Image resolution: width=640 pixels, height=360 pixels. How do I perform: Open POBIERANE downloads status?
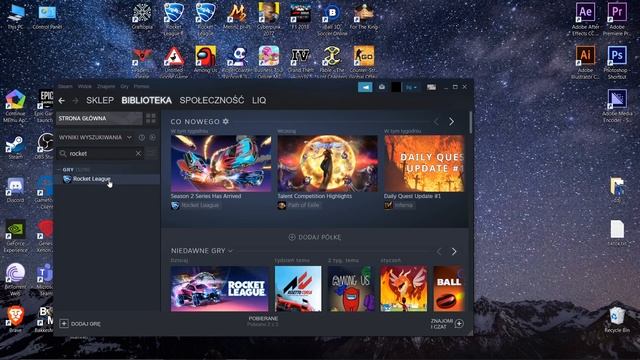click(263, 321)
